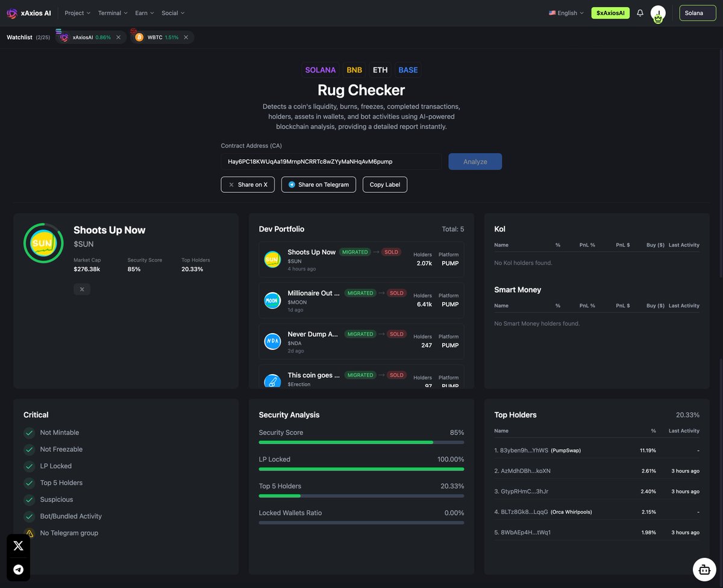The width and height of the screenshot is (723, 588).
Task: Click the WBTC coin icon in watchlist
Action: click(x=139, y=37)
